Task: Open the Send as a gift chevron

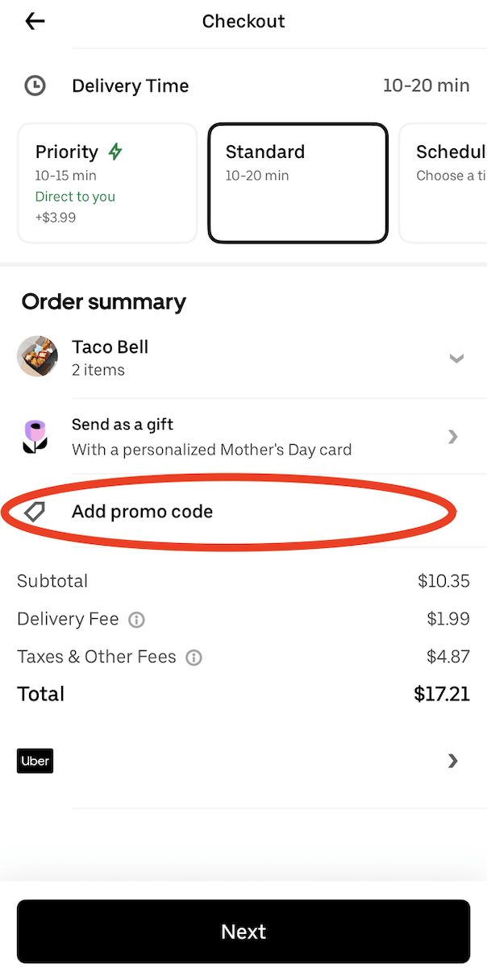Action: 452,436
